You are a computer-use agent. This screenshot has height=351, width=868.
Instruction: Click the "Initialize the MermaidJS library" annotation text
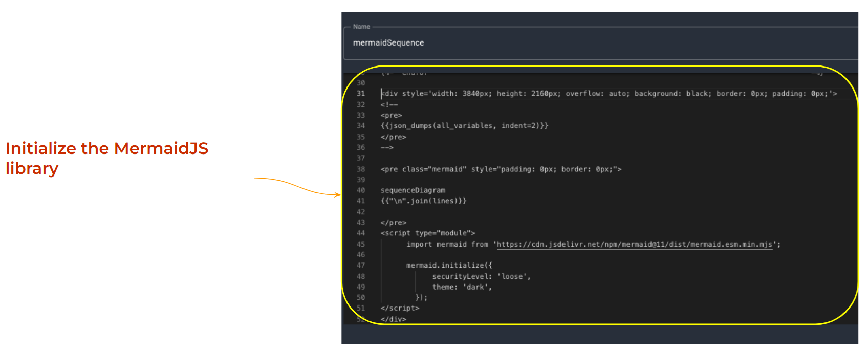(106, 158)
